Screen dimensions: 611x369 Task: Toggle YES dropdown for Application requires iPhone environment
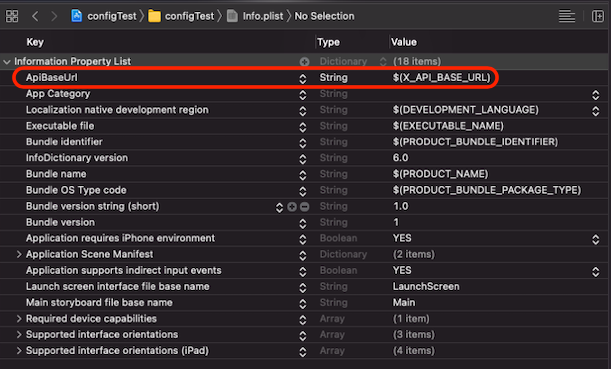(595, 239)
